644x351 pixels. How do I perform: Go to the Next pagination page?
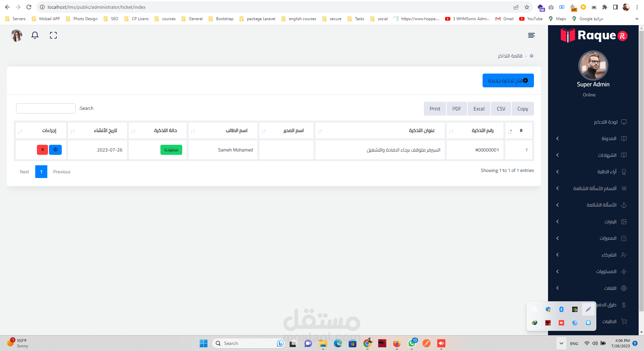click(x=24, y=172)
